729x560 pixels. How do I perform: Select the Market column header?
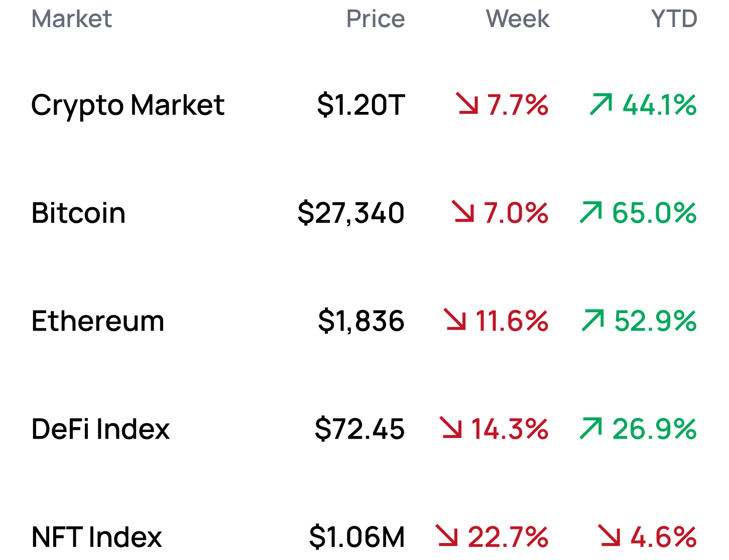[71, 19]
